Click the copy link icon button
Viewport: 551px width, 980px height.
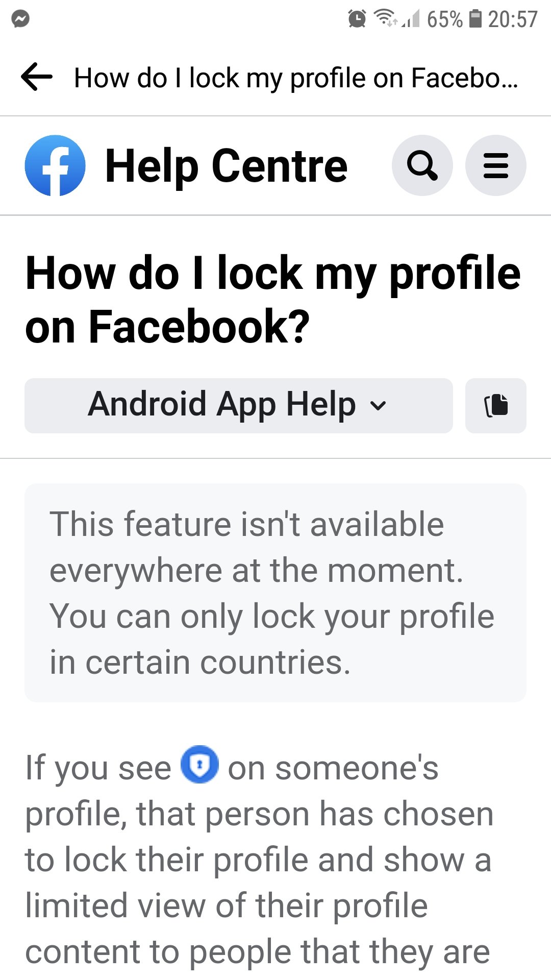495,406
